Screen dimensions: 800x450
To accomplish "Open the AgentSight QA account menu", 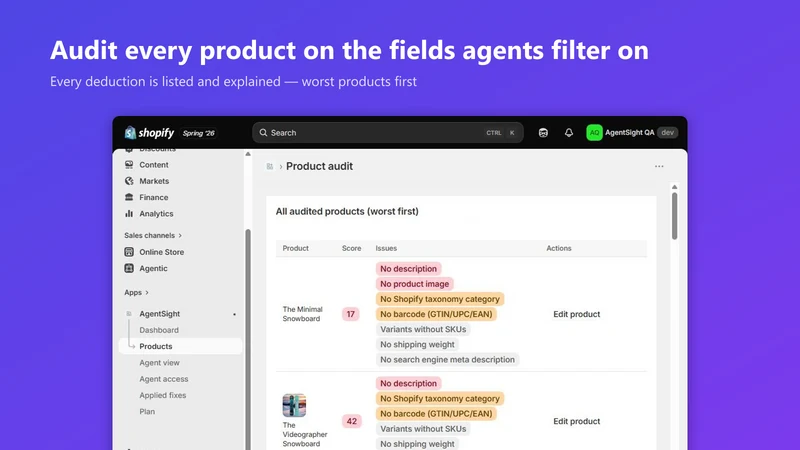I will 632,133.
